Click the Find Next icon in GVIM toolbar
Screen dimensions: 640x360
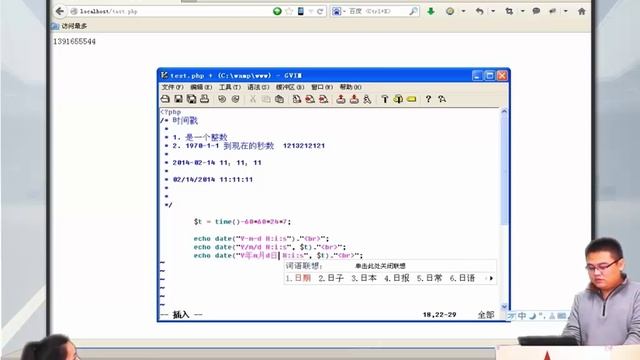coord(310,99)
